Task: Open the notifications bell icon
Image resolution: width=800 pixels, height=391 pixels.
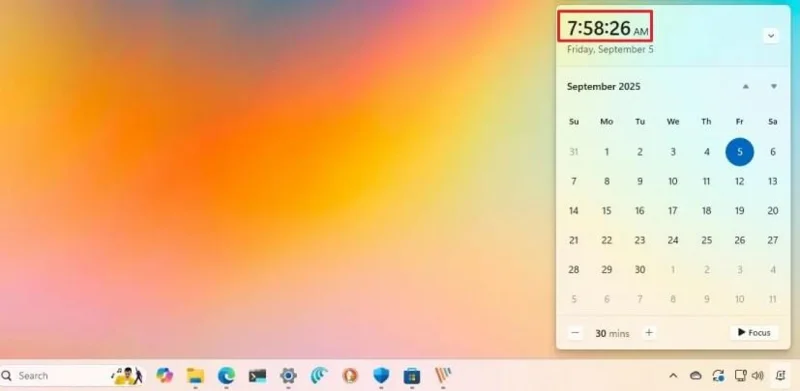Action: click(x=780, y=376)
